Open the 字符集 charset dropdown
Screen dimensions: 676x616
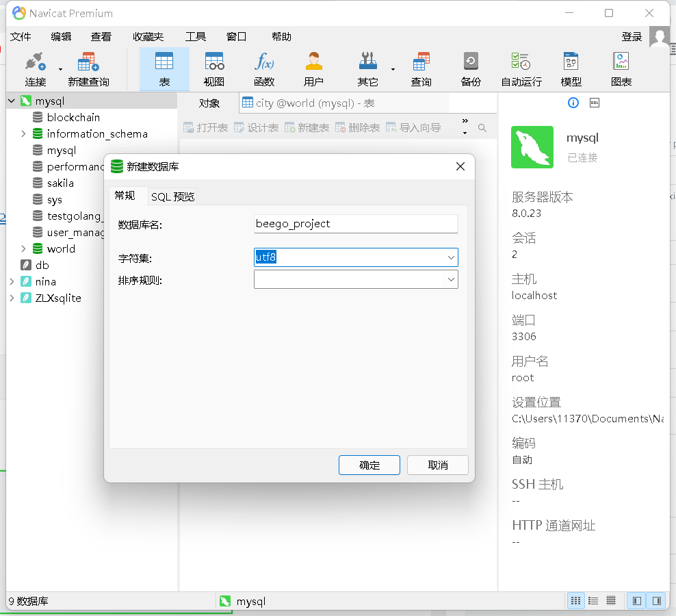point(451,257)
